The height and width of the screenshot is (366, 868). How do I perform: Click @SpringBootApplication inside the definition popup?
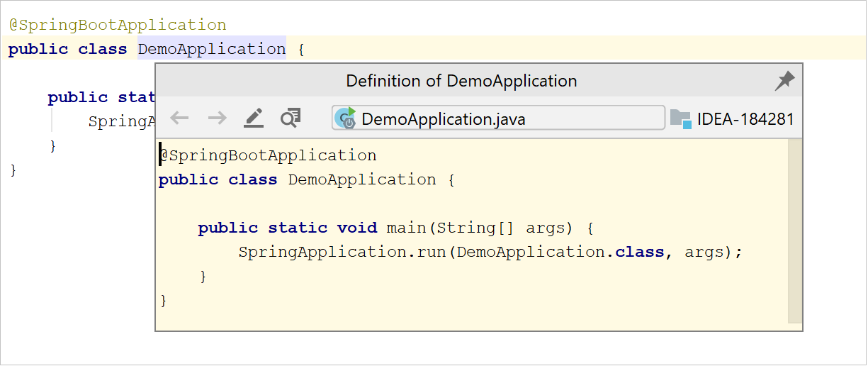click(269, 155)
